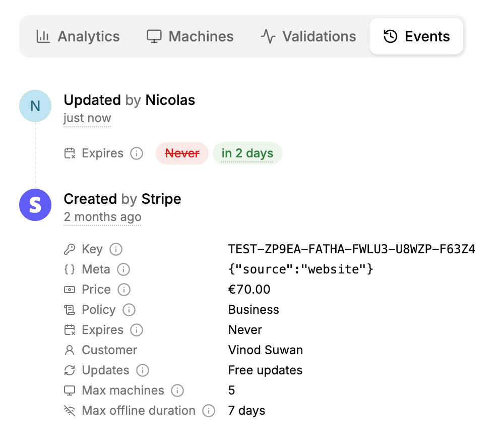Click the info icon beside Max machines
The height and width of the screenshot is (446, 504).
point(177,391)
